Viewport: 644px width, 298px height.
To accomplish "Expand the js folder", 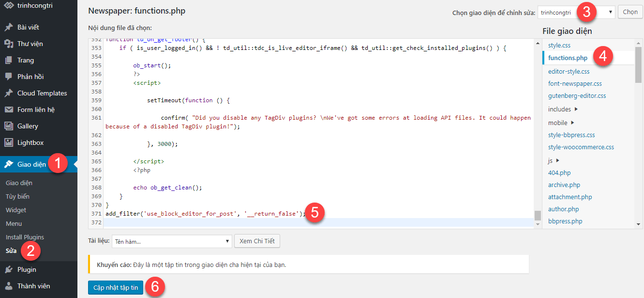I will pos(554,160).
